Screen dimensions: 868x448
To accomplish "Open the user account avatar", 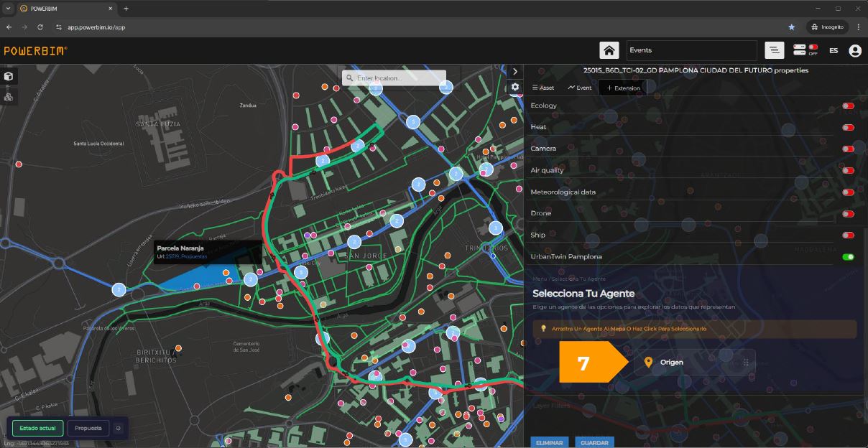I will click(855, 51).
